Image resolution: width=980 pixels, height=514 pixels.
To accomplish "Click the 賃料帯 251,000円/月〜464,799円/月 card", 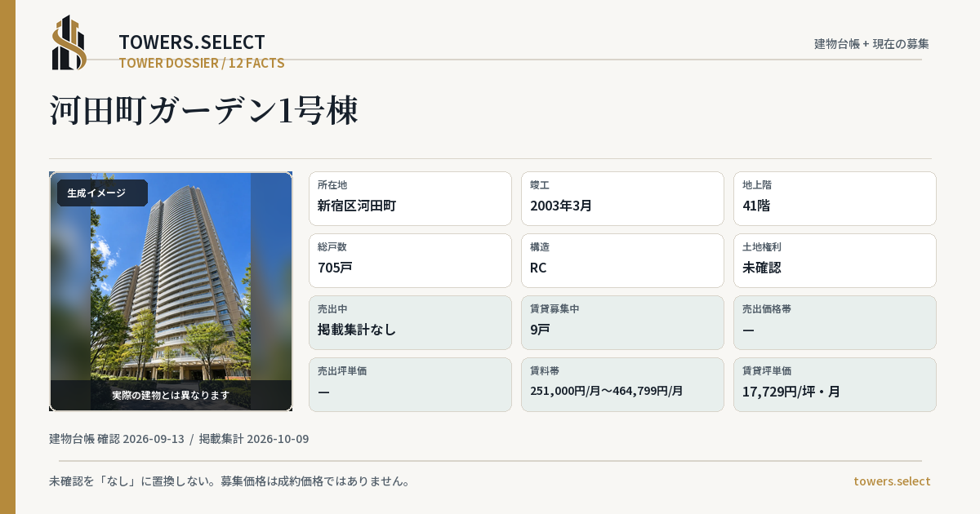I will [x=622, y=384].
